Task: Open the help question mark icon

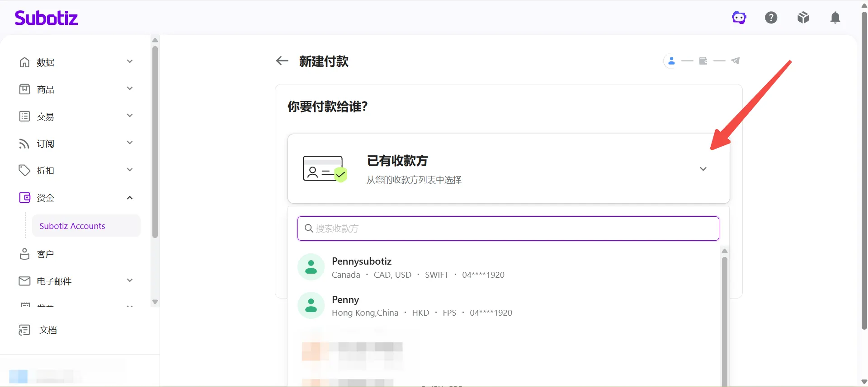Action: pyautogui.click(x=771, y=18)
